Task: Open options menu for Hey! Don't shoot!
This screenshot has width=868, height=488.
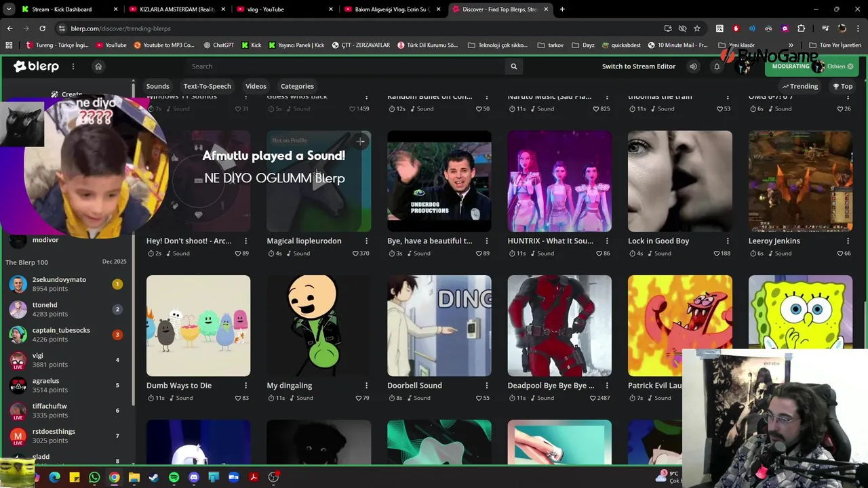Action: [245, 241]
